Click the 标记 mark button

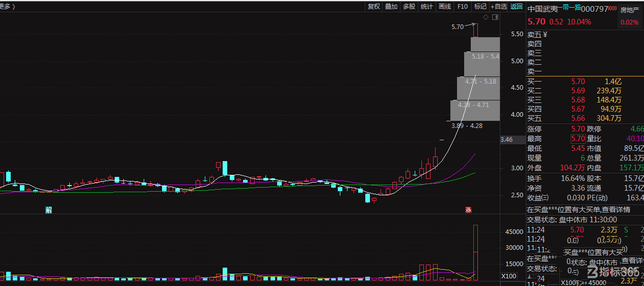tap(480, 7)
